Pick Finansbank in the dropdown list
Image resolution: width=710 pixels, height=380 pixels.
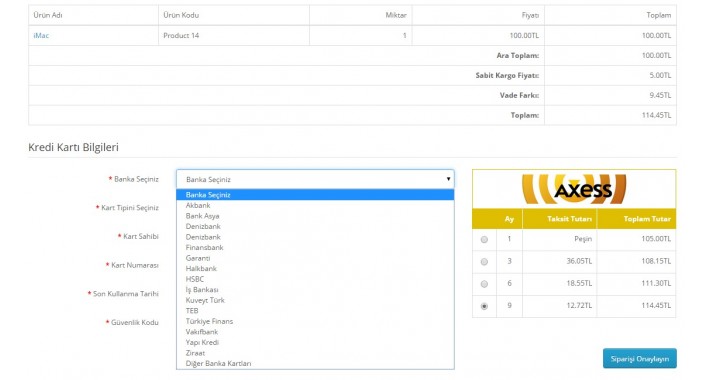(x=315, y=247)
